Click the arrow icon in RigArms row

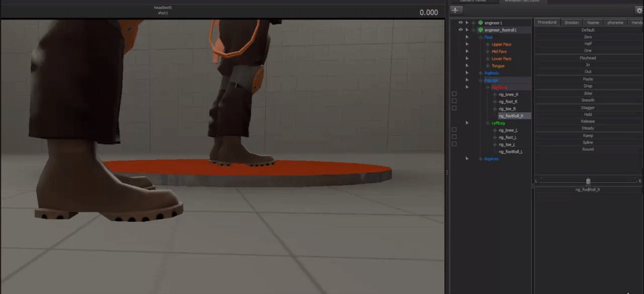click(x=467, y=159)
